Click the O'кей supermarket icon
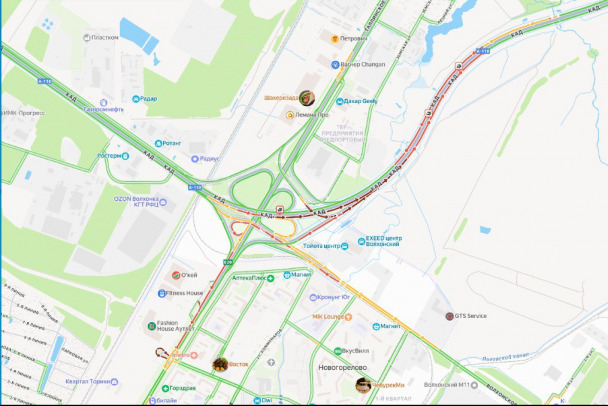Screen dimensions: 608x406 [176, 275]
